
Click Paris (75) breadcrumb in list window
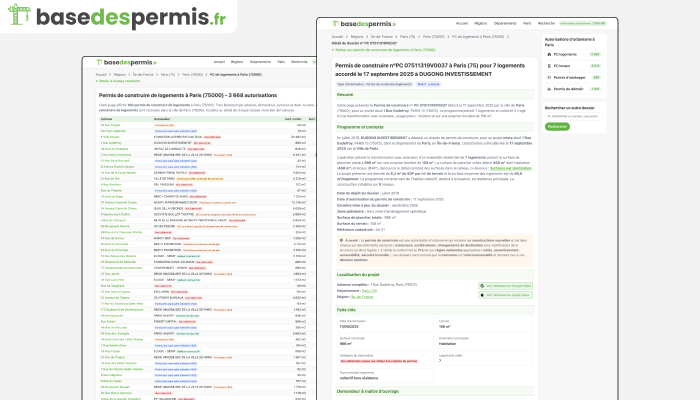168,75
